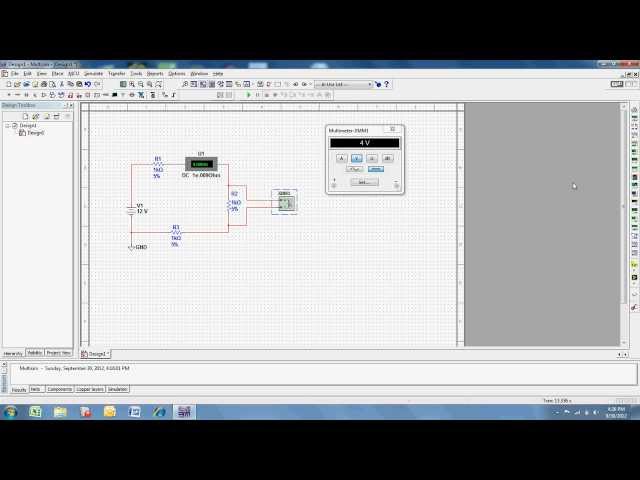Select the dB mode on the multimeter
Image resolution: width=640 pixels, height=480 pixels.
[387, 158]
